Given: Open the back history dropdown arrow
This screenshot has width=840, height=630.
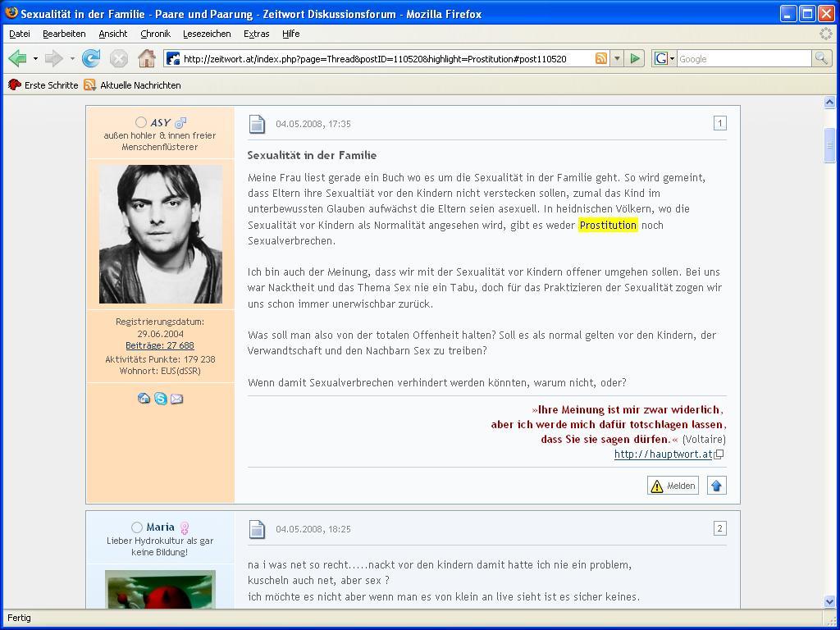Looking at the screenshot, I should click(35, 58).
